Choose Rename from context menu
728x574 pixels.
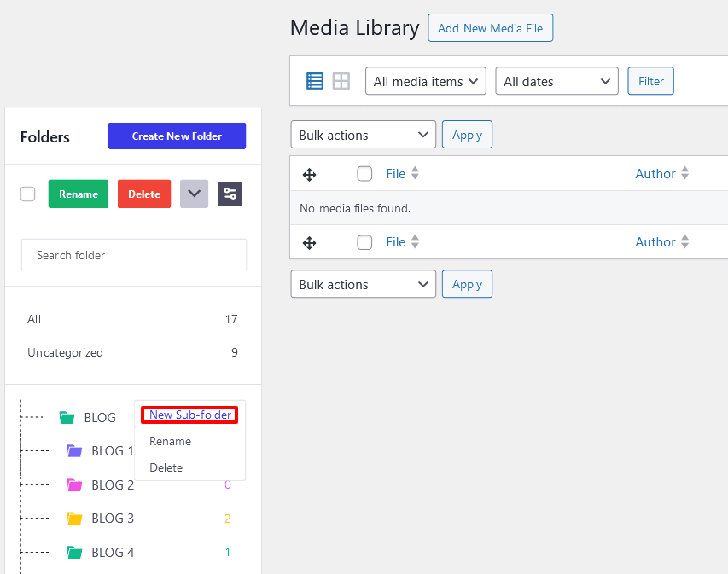click(x=171, y=441)
